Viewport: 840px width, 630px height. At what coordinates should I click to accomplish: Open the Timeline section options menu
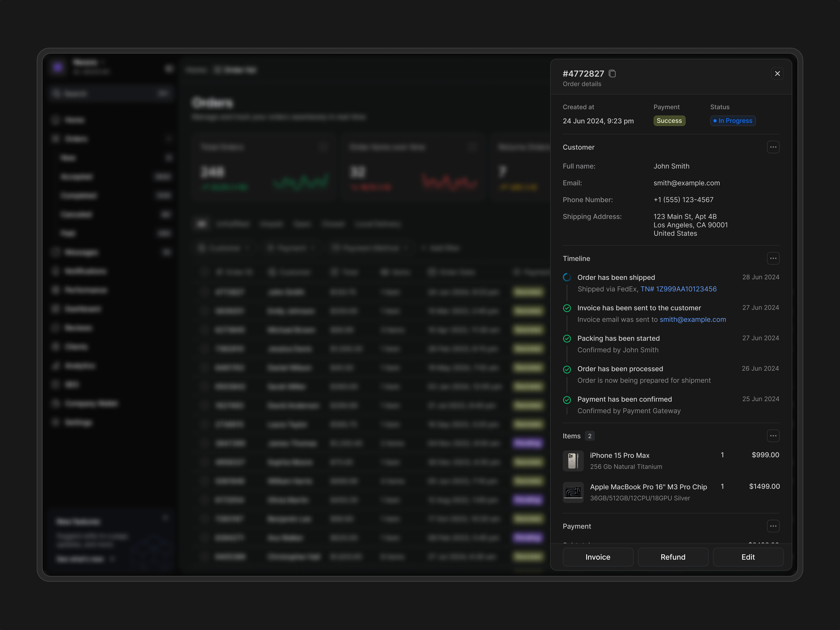[773, 258]
